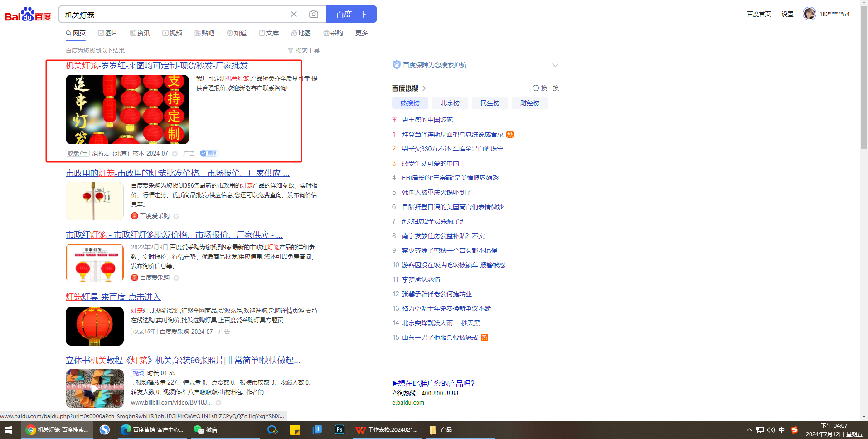Clear the search box with X icon

pos(294,15)
